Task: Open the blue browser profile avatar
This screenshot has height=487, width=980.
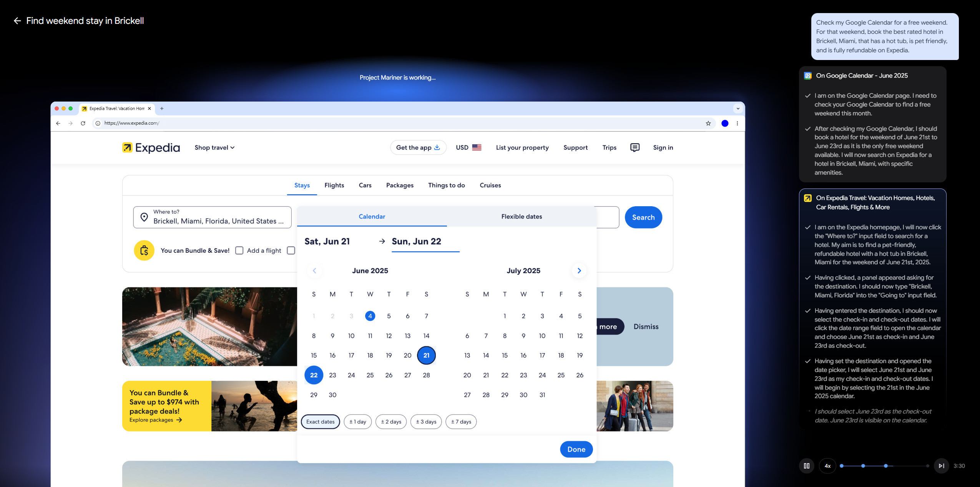Action: click(725, 123)
